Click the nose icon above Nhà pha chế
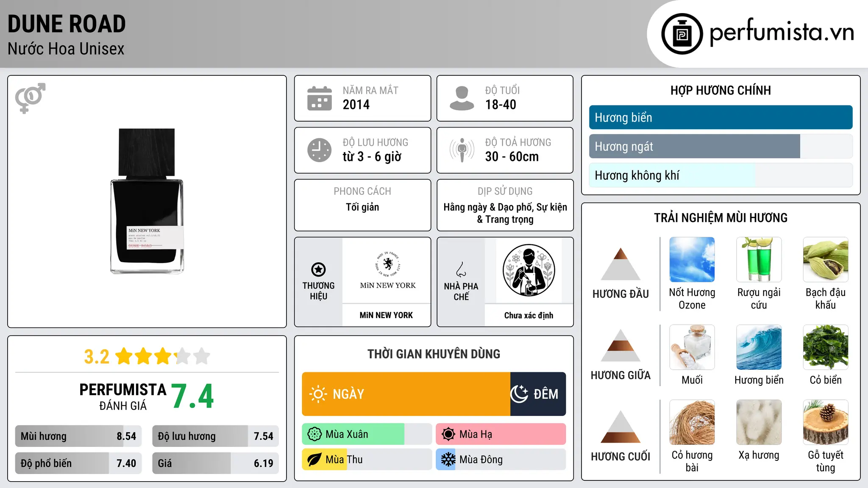868x488 pixels. coord(461,269)
